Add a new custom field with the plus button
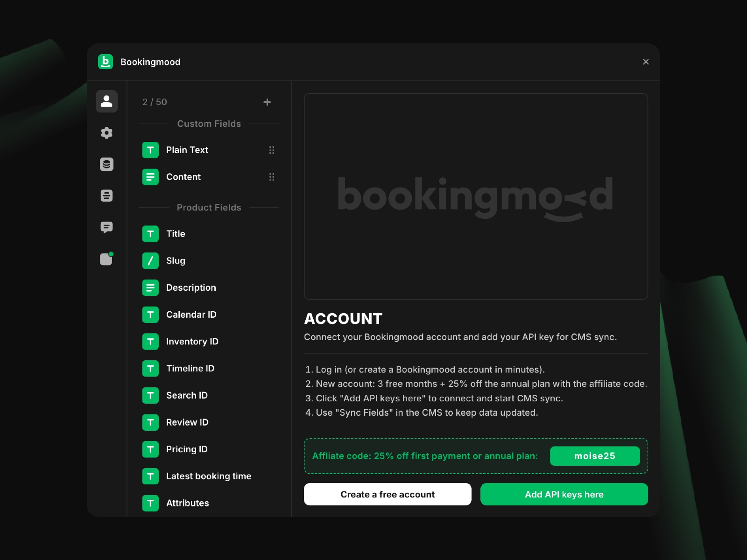Screen dimensions: 747x560 [267, 102]
